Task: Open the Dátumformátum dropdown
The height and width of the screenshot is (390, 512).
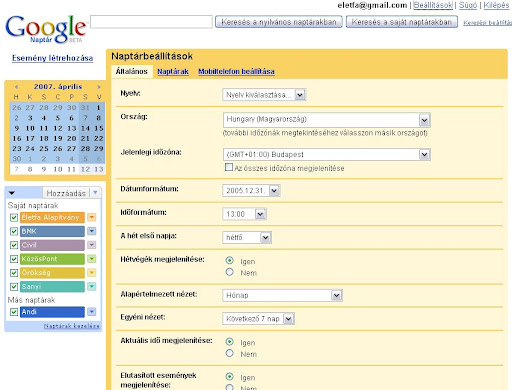Action: (251, 190)
